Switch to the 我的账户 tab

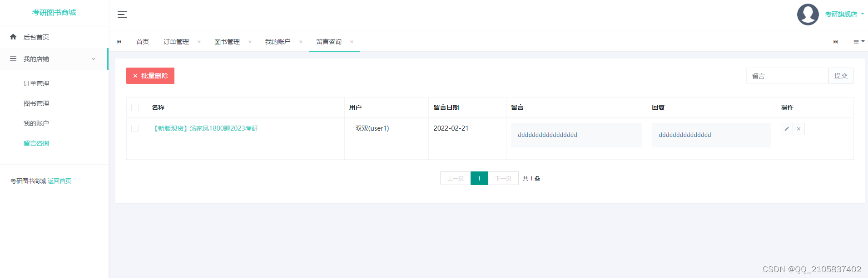click(278, 42)
